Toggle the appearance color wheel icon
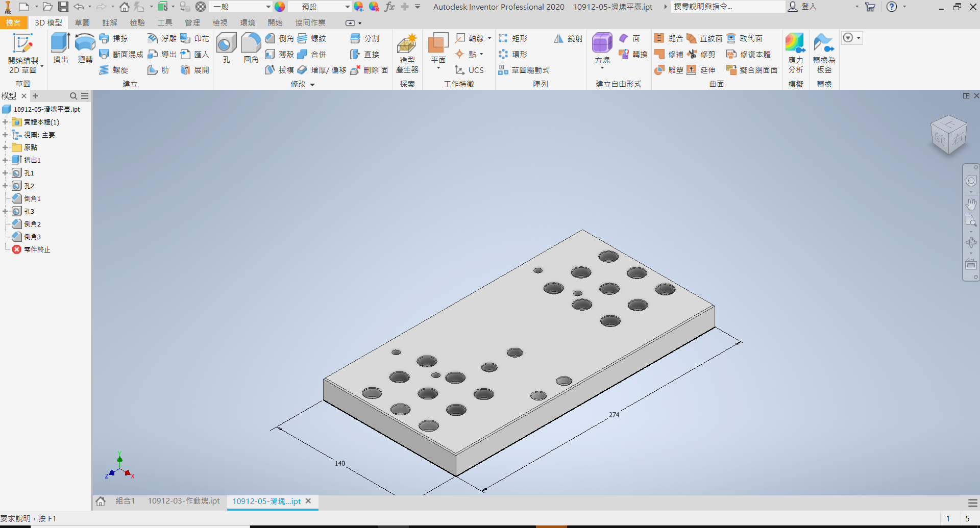This screenshot has width=980, height=528. [280, 7]
